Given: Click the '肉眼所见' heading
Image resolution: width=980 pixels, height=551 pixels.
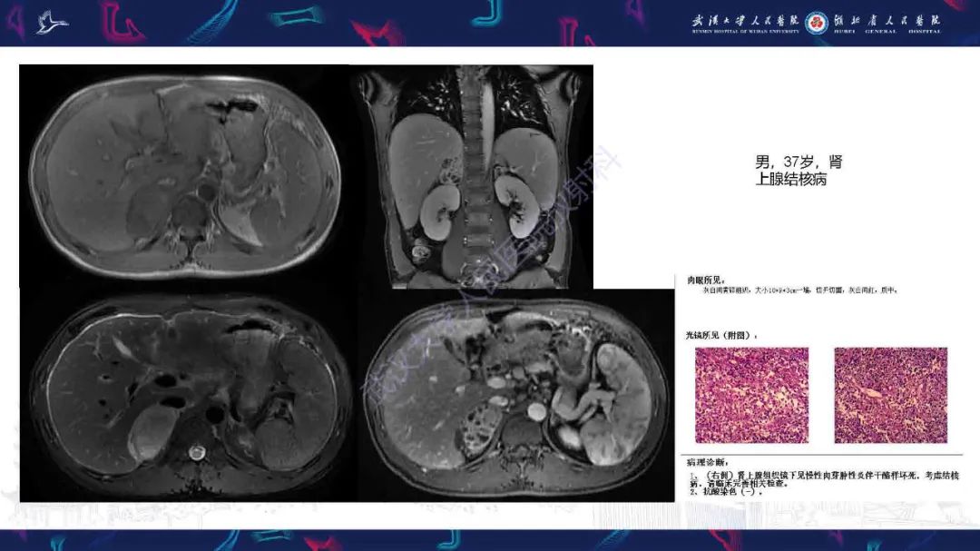Looking at the screenshot, I should point(706,280).
